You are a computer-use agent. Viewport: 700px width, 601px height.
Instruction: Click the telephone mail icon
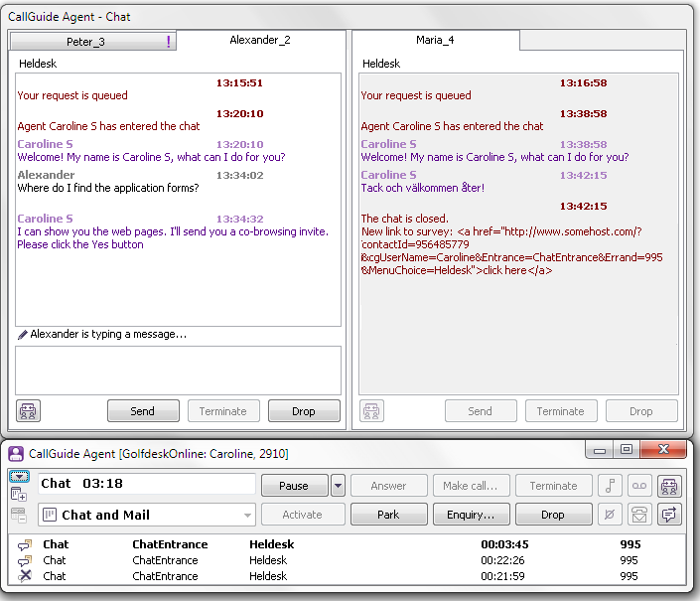coord(639,515)
